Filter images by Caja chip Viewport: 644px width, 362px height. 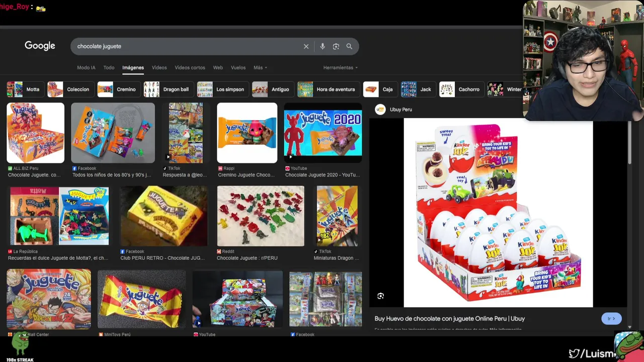point(379,89)
